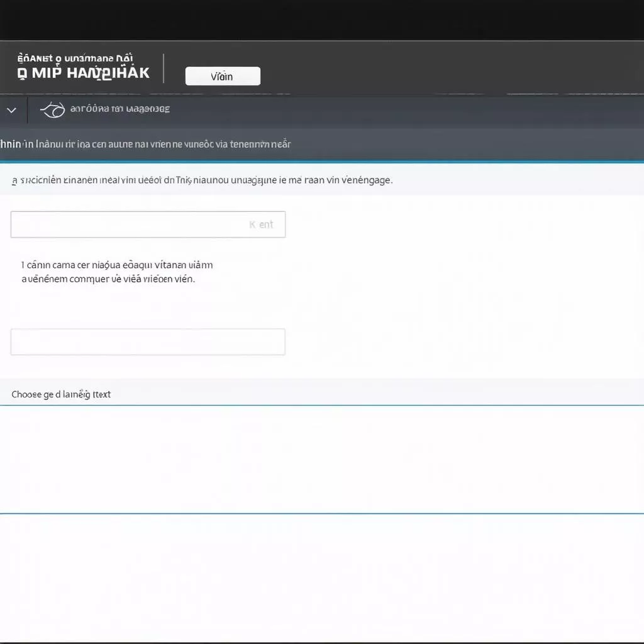The image size is (644, 644).
Task: Select the small tagline above the logo
Action: (x=75, y=58)
